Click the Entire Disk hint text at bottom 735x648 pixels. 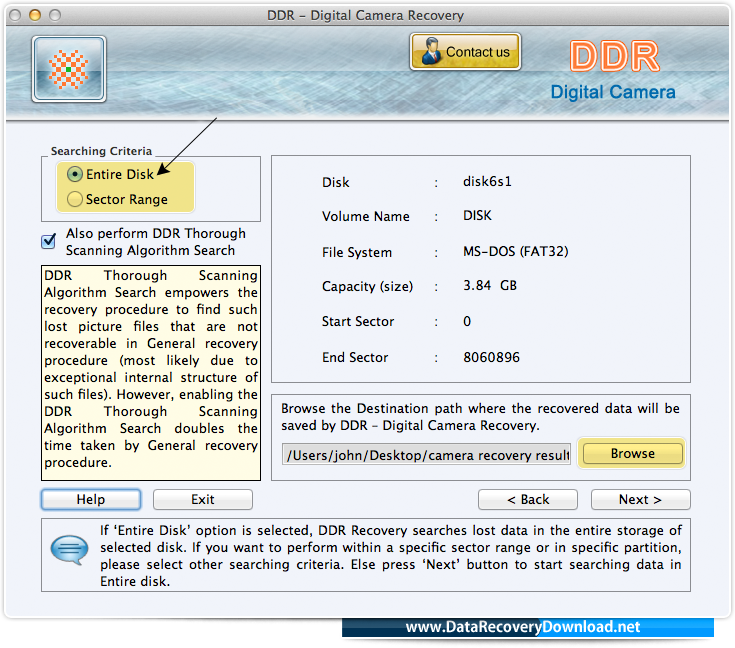pos(390,556)
